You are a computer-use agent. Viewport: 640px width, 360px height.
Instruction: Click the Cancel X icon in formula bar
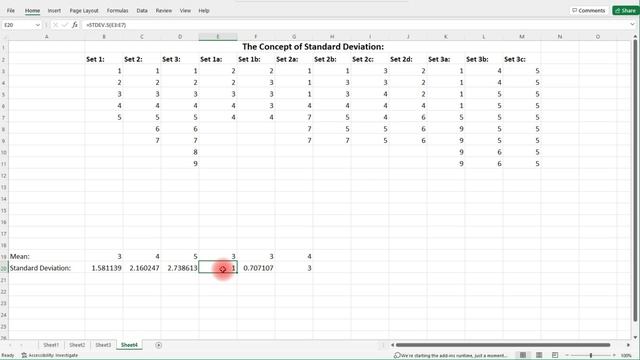point(56,25)
